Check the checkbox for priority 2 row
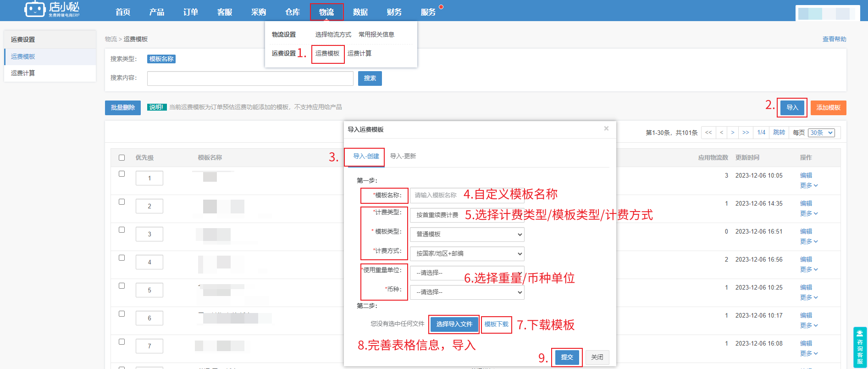The image size is (868, 369). [122, 201]
